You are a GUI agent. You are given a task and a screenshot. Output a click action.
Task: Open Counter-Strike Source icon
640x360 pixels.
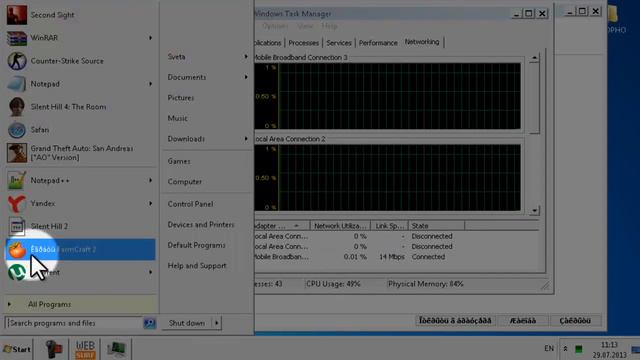[x=17, y=61]
